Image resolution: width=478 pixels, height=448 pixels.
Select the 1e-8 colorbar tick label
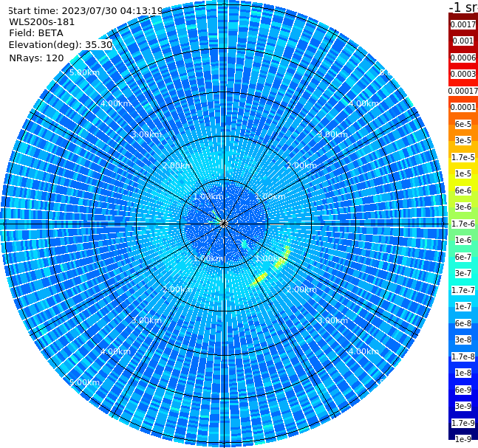pyautogui.click(x=463, y=373)
